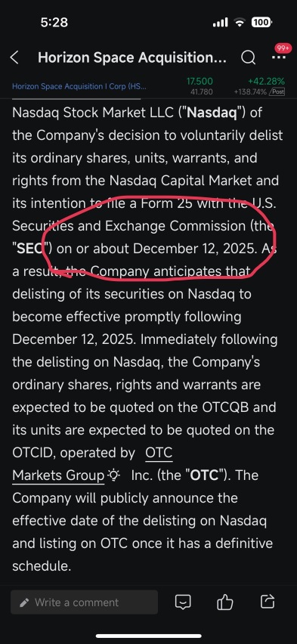Tap the 17.500 stock price
The width and height of the screenshot is (297, 644).
(200, 82)
